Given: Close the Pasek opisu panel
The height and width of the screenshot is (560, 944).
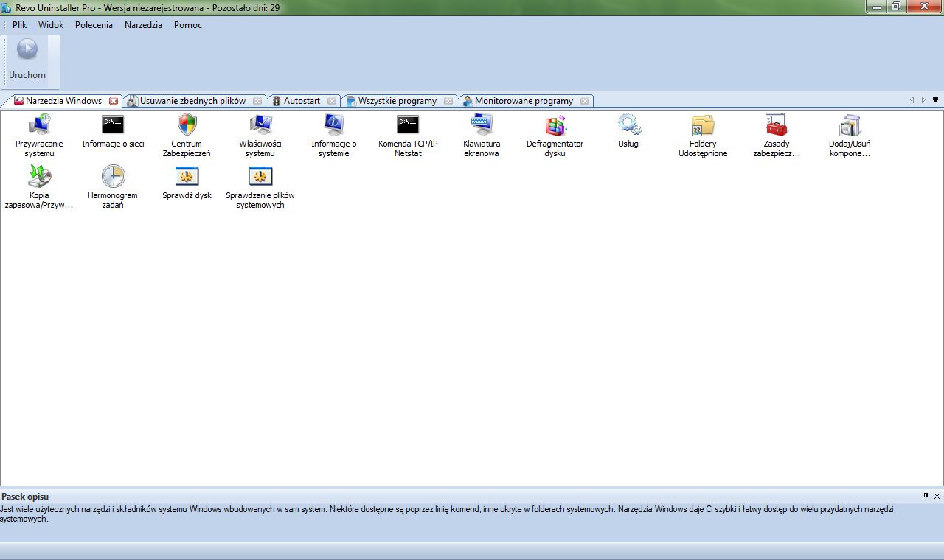Looking at the screenshot, I should point(937,497).
